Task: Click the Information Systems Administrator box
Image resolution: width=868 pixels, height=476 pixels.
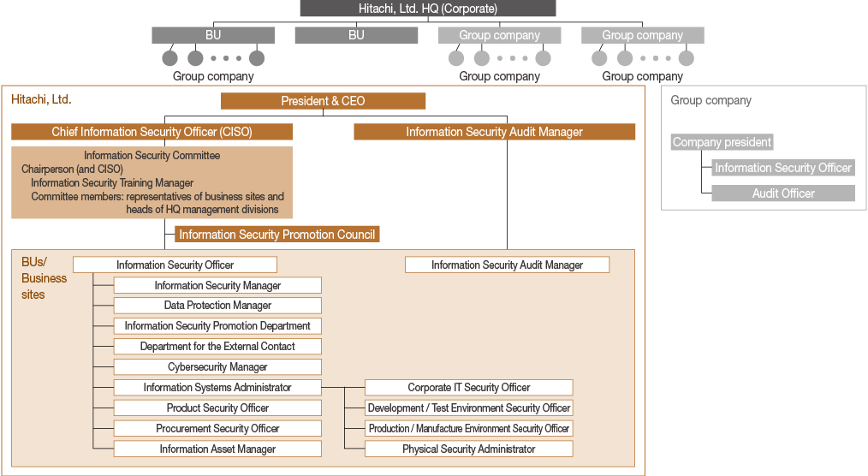Action: (217, 388)
